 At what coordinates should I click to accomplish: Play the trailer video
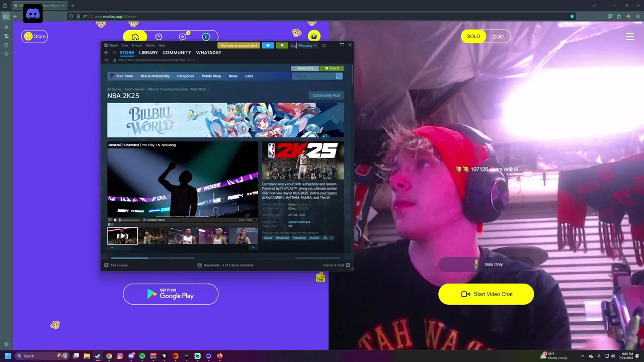coord(110,220)
